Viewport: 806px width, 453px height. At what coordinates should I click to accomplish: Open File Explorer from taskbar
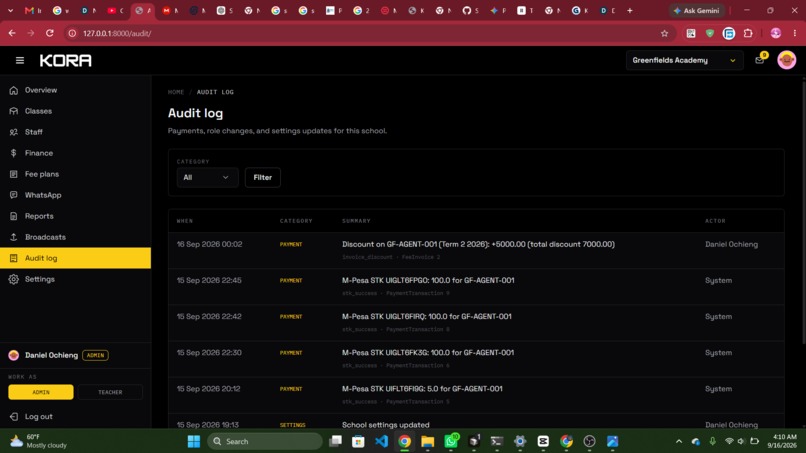[x=428, y=441]
